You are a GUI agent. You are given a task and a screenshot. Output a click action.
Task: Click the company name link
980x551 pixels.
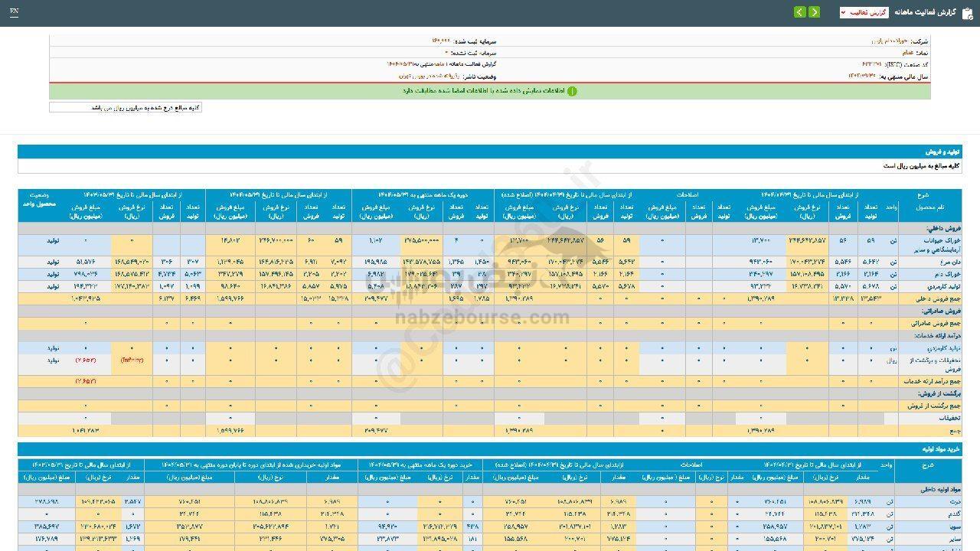(x=888, y=41)
